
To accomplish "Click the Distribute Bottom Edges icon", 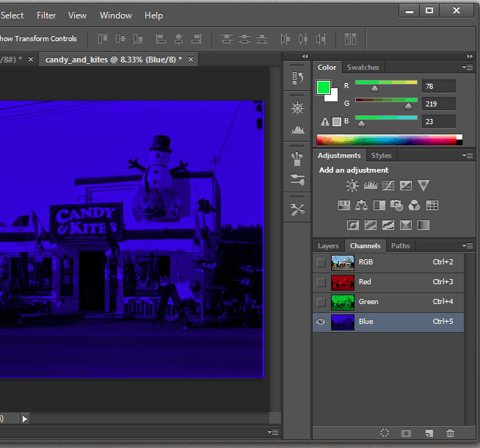I will click(262, 39).
